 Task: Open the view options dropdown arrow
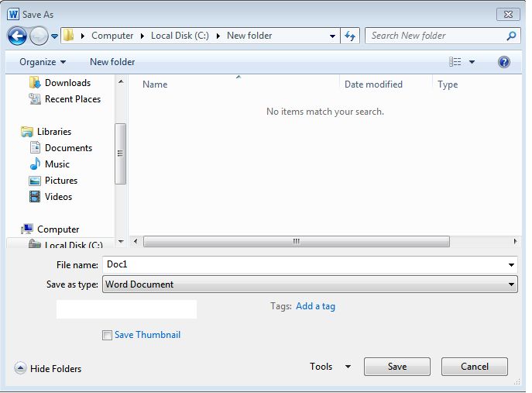[x=472, y=62]
